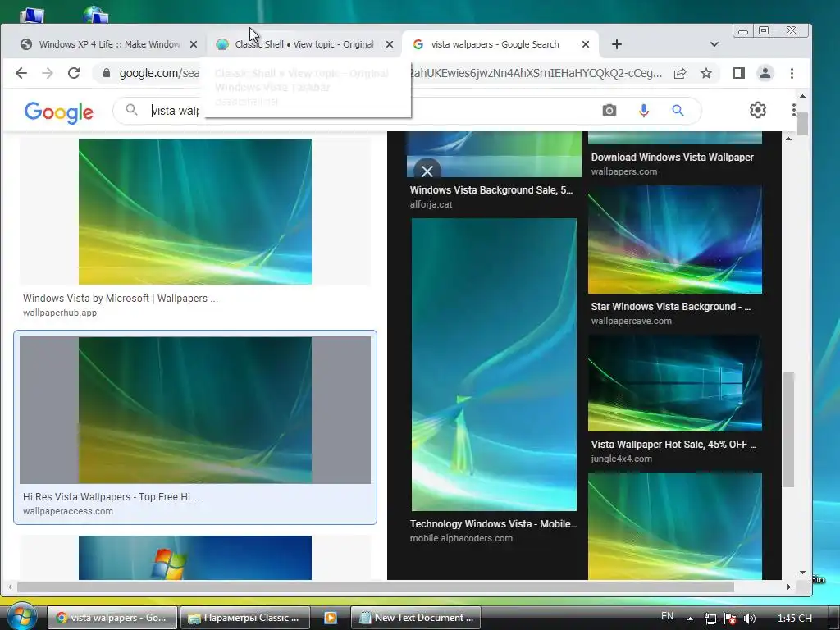Click the mobile.alphacoders.com source text
The height and width of the screenshot is (630, 840).
461,538
